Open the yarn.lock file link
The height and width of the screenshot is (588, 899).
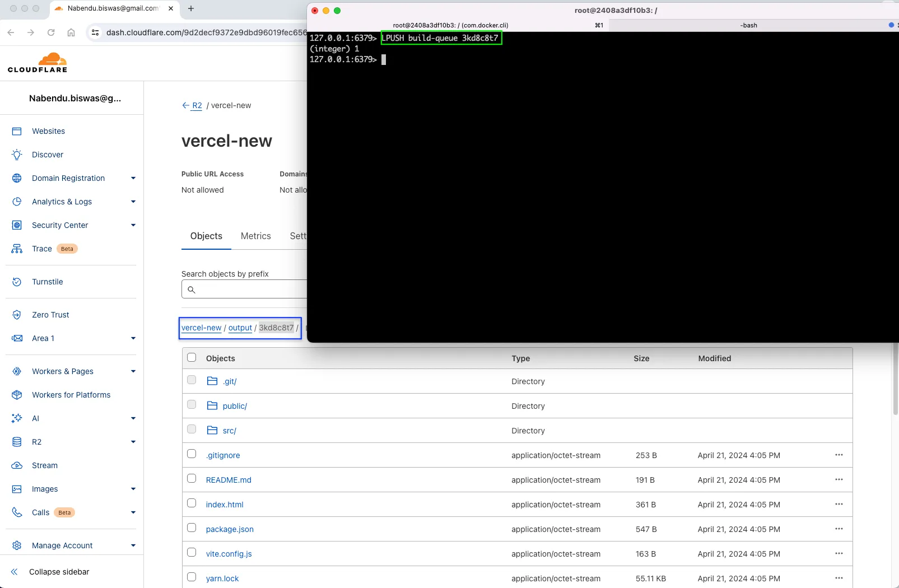click(222, 578)
